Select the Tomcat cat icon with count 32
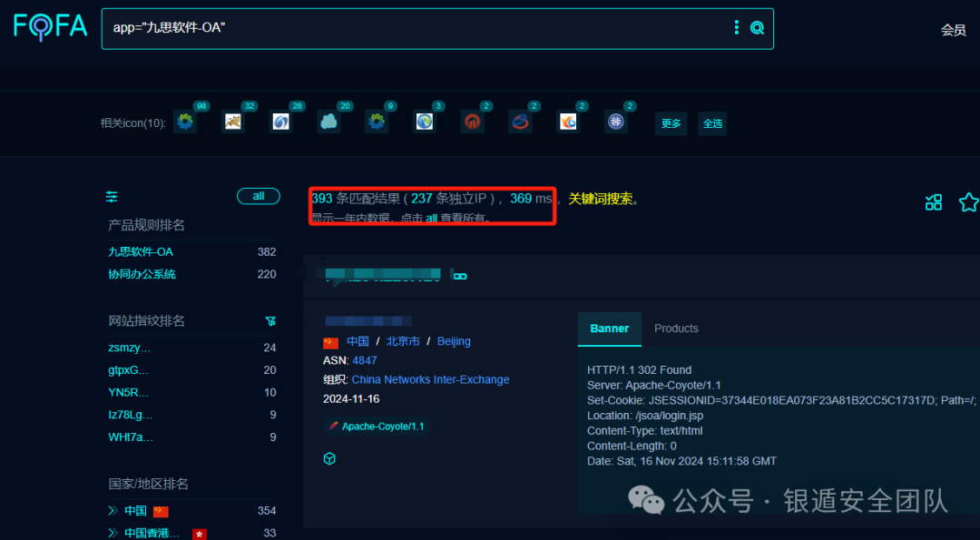Image resolution: width=980 pixels, height=540 pixels. click(233, 122)
